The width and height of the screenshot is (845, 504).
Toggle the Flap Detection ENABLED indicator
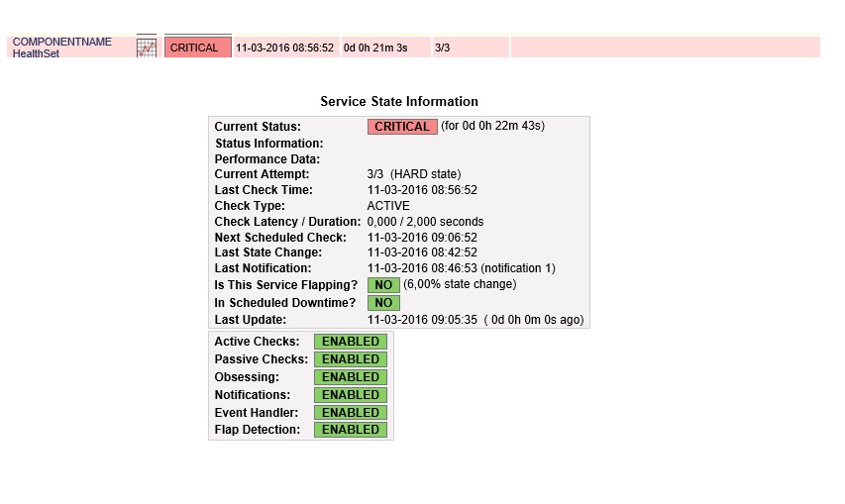click(350, 430)
